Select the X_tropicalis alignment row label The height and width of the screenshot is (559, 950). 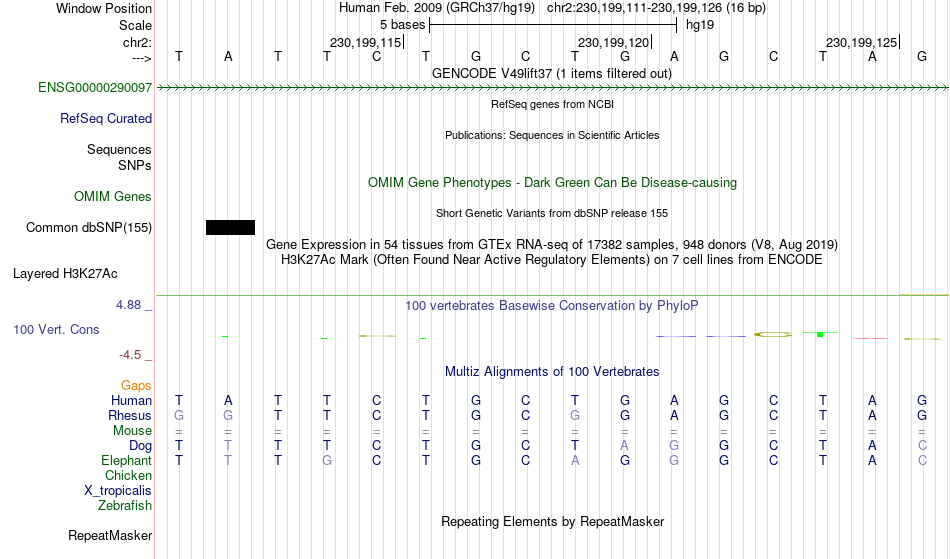click(x=118, y=491)
